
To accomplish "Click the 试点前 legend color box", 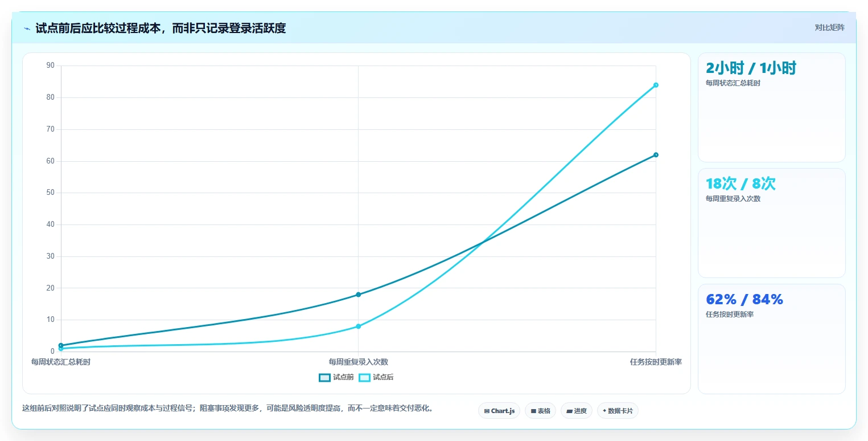I will [x=324, y=377].
